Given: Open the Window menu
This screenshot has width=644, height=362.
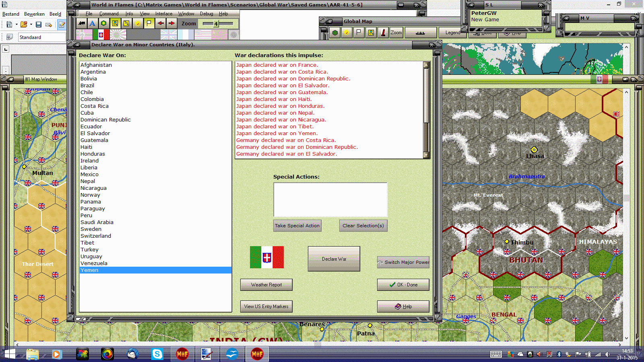Looking at the screenshot, I should (x=186, y=14).
